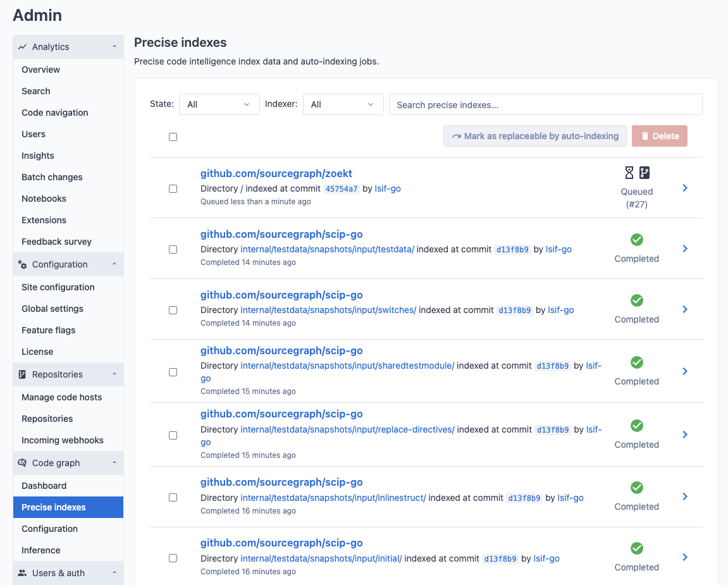Screen dimensions: 728x585
Task: Open sharedtestmodule/ index details via chevron
Action: tap(685, 371)
